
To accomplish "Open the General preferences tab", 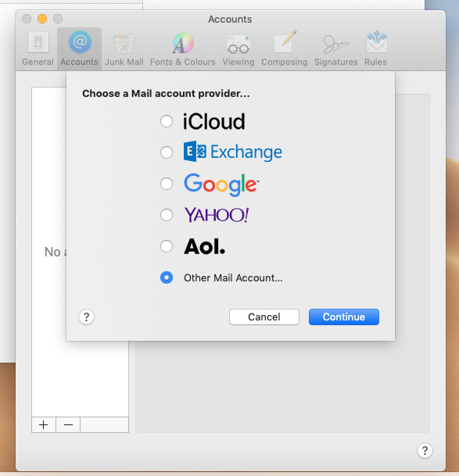I will tap(38, 48).
